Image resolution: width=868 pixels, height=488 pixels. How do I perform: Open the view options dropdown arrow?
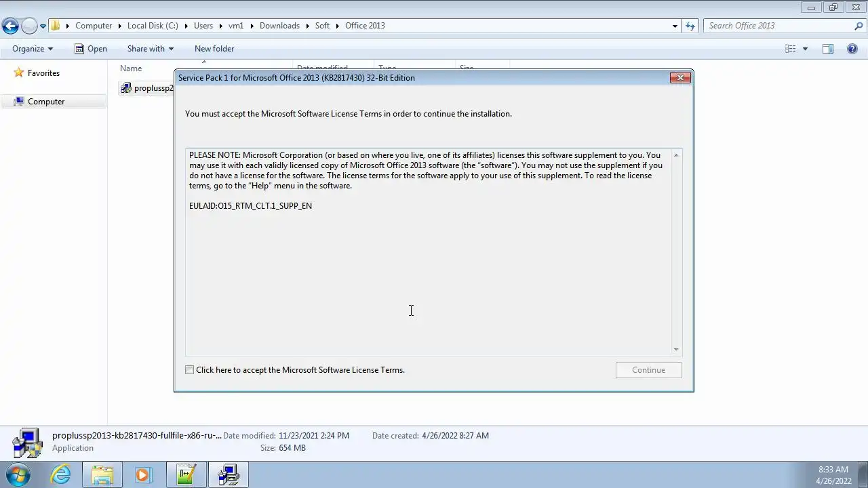(805, 49)
